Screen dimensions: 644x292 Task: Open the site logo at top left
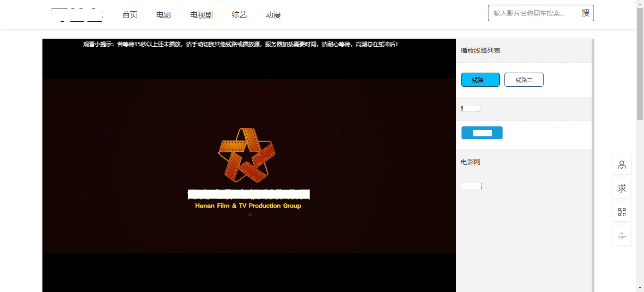(x=77, y=14)
